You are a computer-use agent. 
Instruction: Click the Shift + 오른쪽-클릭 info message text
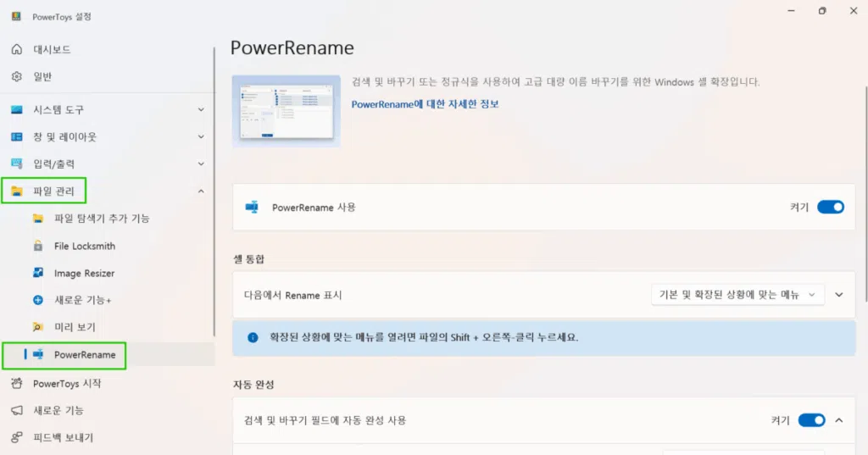pos(424,337)
